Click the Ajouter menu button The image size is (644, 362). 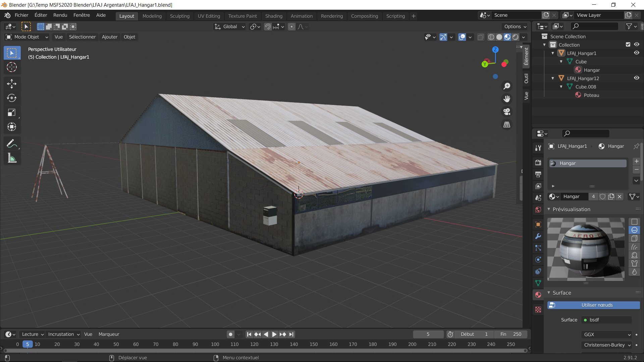tap(110, 37)
